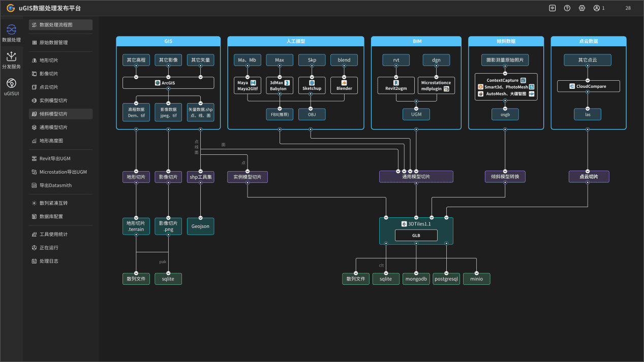644x362 pixels.
Task: Select the mongodb storage node
Action: click(x=416, y=279)
